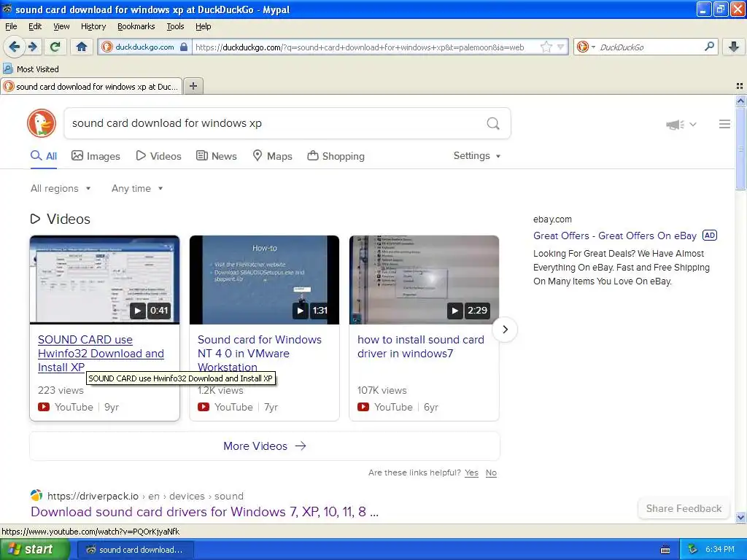Open the History menu
The width and height of the screenshot is (747, 560).
[93, 26]
